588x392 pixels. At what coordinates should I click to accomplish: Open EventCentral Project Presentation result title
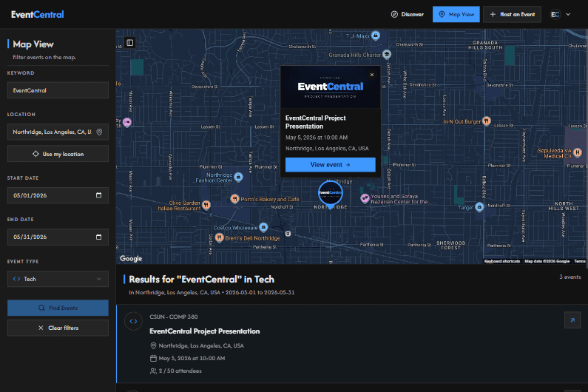pos(204,331)
